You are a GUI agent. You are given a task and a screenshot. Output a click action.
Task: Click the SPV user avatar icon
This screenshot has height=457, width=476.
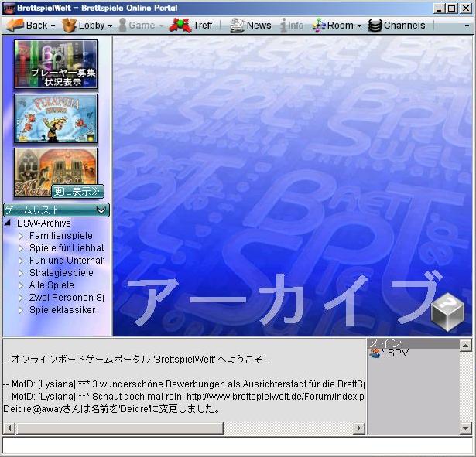pos(375,353)
